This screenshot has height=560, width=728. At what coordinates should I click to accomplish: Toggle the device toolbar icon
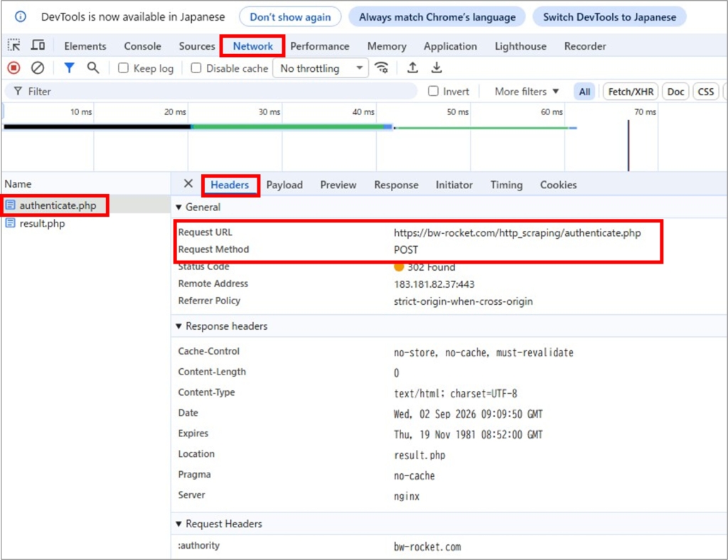pos(38,45)
